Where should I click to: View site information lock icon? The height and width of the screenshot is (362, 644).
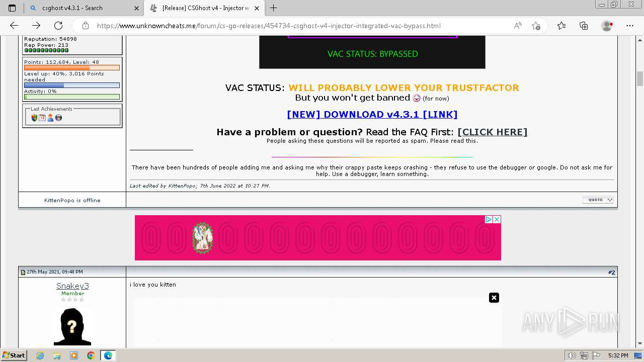(86, 26)
